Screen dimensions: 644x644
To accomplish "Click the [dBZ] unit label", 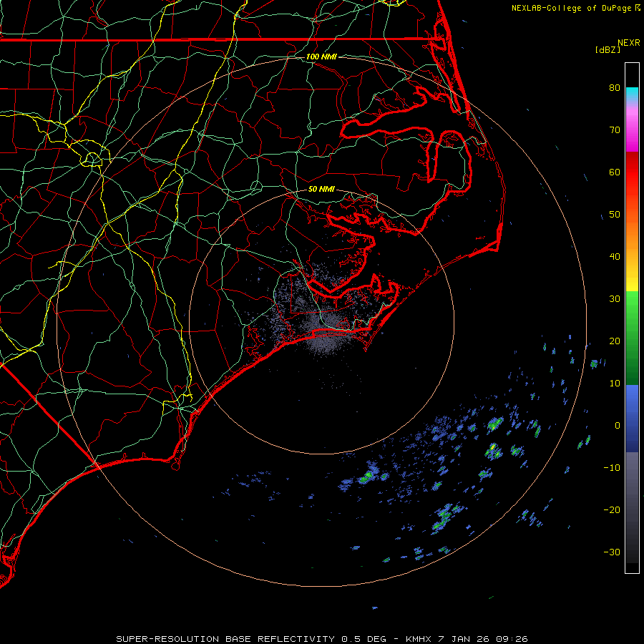I will tap(608, 49).
